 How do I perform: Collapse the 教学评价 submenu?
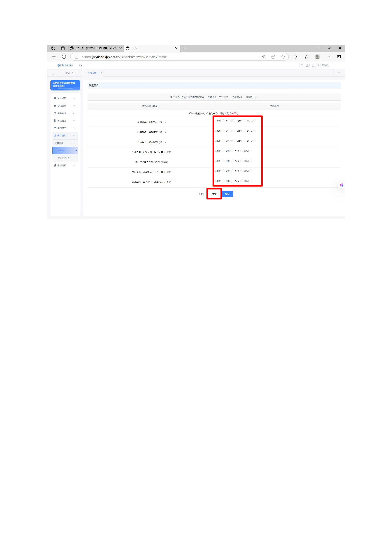tap(74, 143)
